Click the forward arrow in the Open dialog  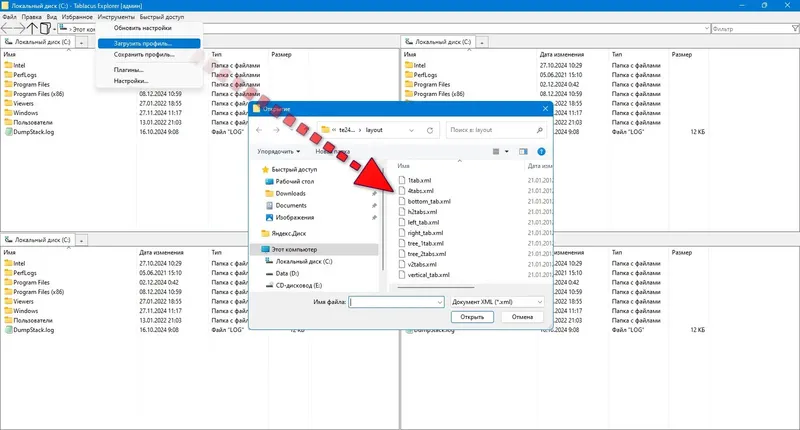pyautogui.click(x=276, y=130)
